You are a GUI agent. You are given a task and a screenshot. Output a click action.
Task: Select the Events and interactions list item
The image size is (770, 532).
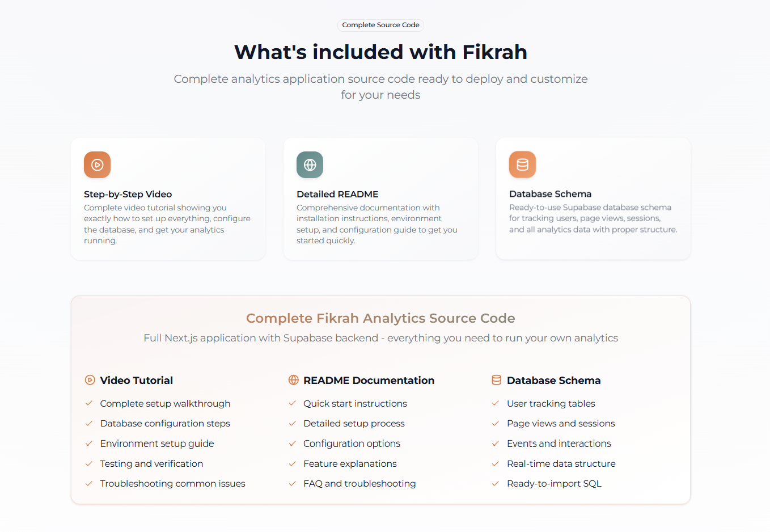coord(559,444)
